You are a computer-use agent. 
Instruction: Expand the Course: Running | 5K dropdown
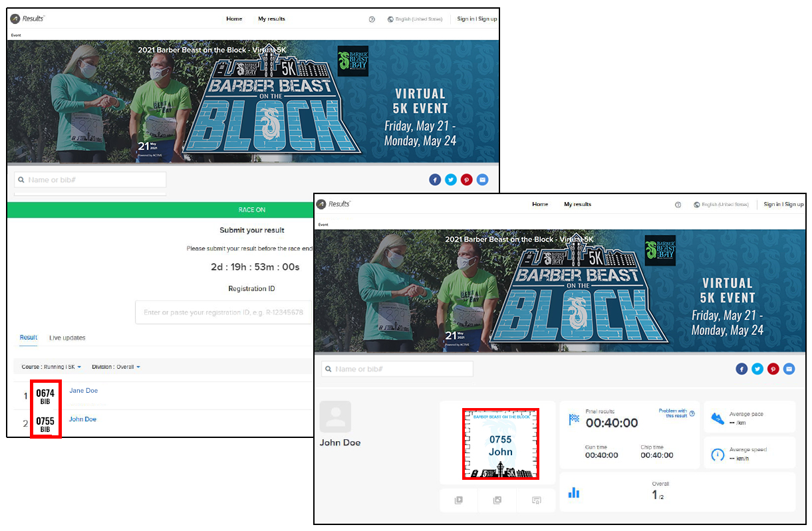(51, 367)
